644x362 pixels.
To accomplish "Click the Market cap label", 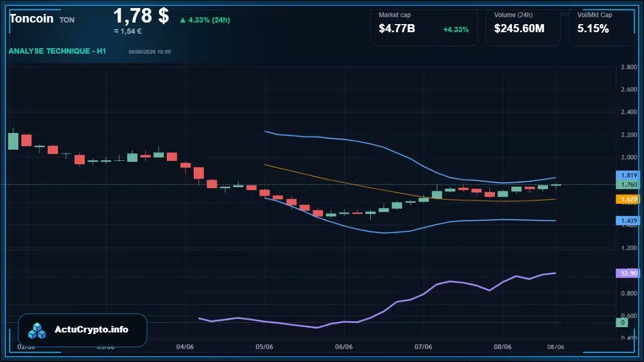I will pos(394,15).
